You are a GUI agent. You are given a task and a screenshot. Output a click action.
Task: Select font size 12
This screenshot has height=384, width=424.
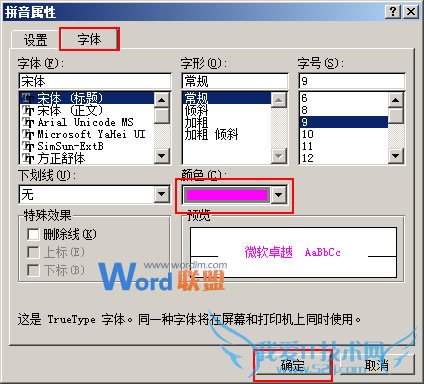coord(344,158)
